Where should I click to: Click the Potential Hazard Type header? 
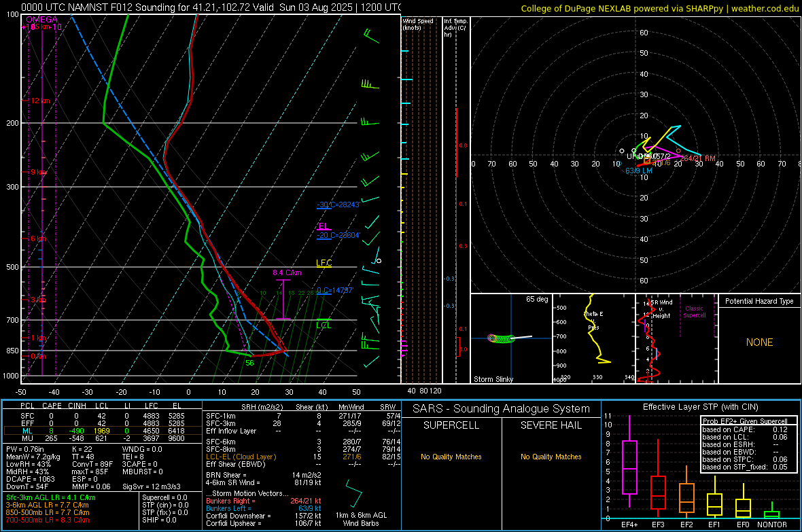(x=759, y=301)
